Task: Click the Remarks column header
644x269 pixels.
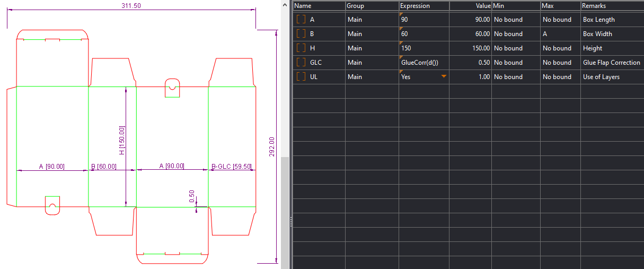Action: click(x=612, y=6)
